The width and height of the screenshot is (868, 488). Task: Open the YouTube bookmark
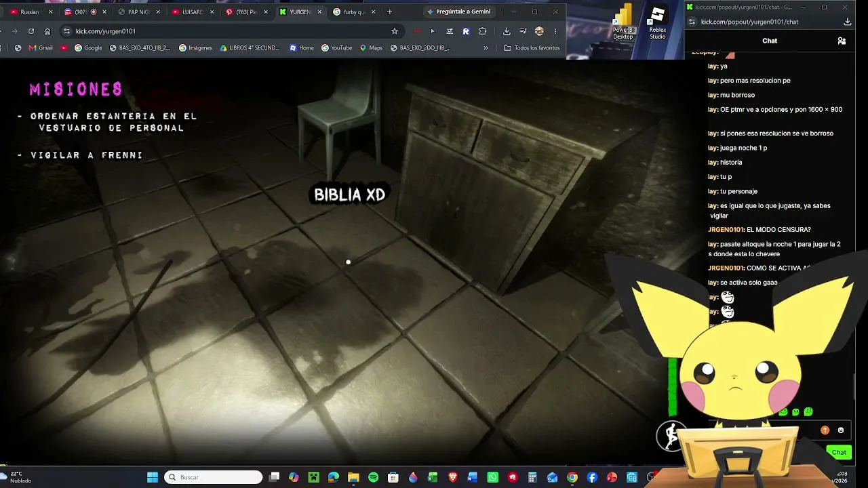(337, 48)
